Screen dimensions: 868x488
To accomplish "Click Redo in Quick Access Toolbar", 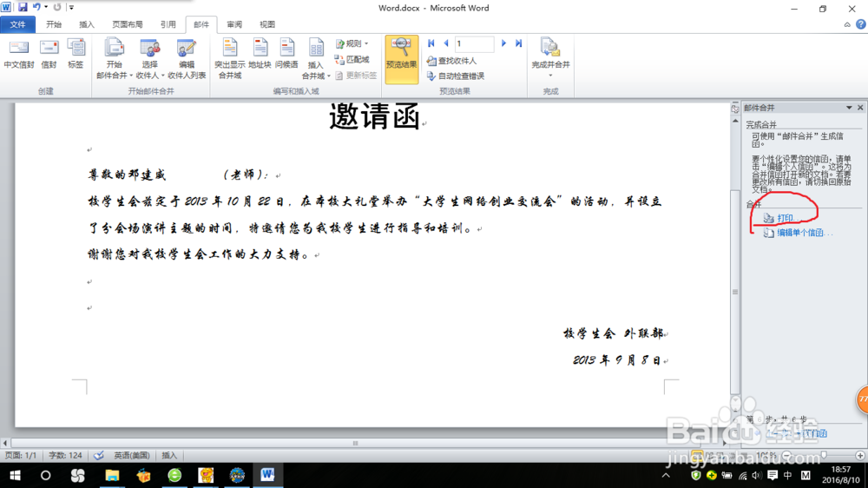I will pyautogui.click(x=57, y=7).
